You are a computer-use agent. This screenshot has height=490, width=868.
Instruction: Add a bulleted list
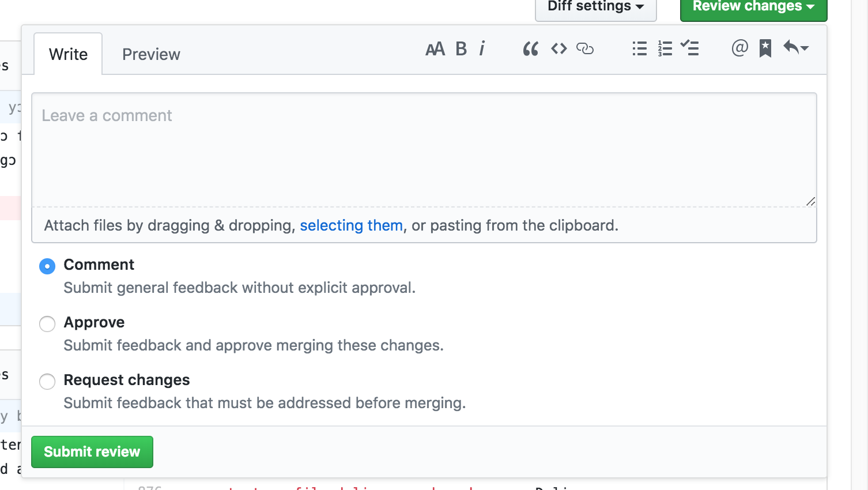click(640, 48)
